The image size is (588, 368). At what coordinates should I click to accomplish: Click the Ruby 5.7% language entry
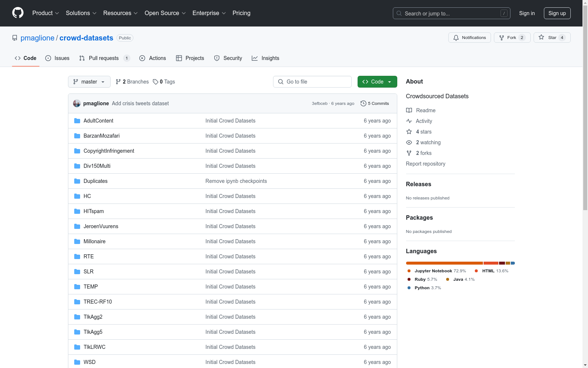pos(422,279)
